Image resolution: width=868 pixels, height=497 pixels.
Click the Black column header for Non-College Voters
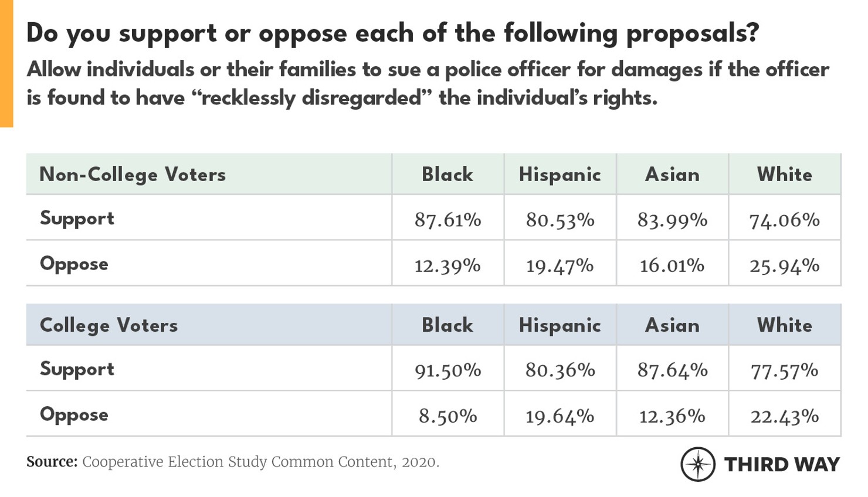click(x=447, y=175)
